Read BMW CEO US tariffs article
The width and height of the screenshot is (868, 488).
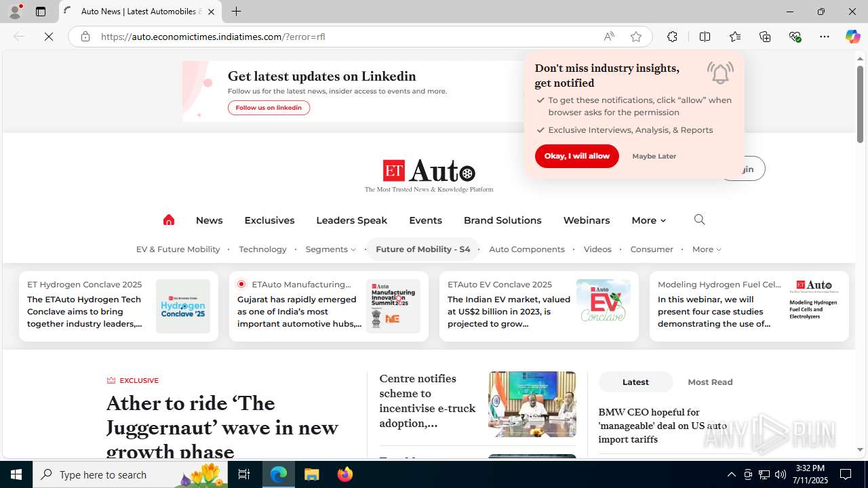pyautogui.click(x=663, y=426)
